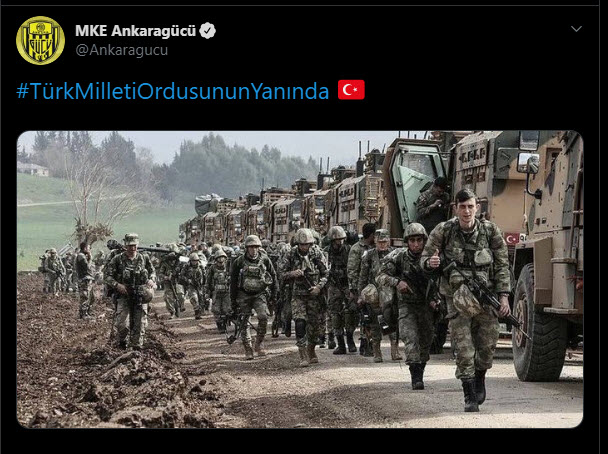Open the attached soldiers photo

pyautogui.click(x=300, y=279)
